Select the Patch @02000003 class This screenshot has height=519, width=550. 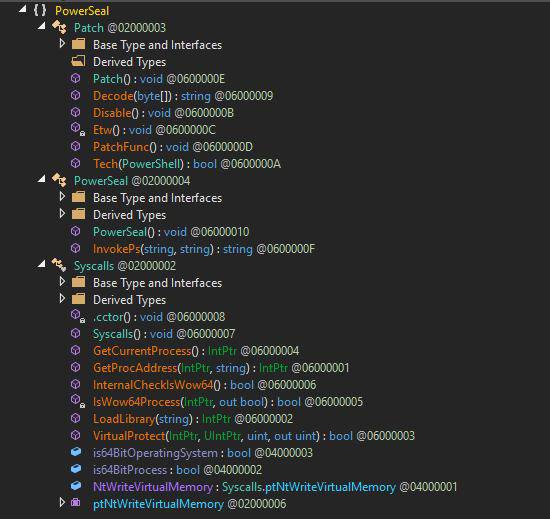120,28
